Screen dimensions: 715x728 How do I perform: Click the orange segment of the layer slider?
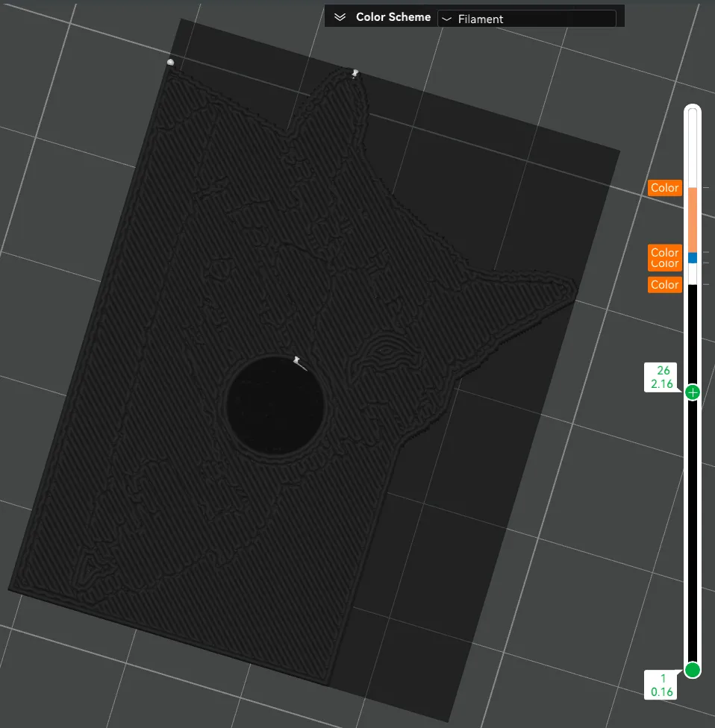(692, 219)
